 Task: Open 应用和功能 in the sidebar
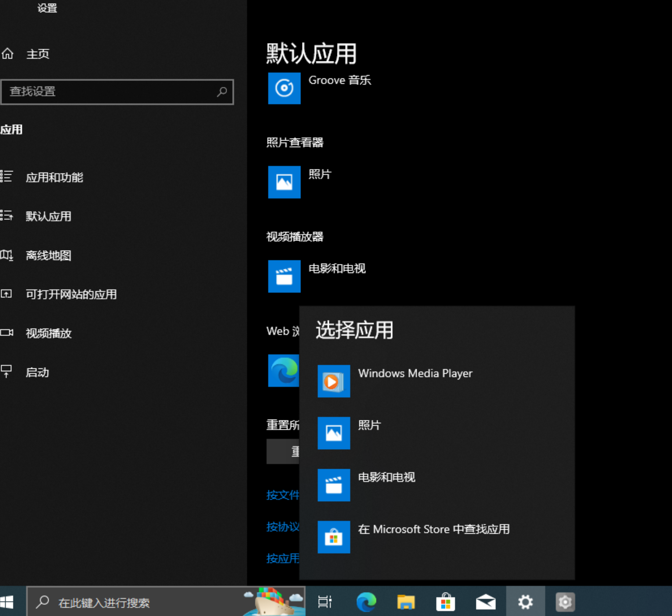[55, 177]
